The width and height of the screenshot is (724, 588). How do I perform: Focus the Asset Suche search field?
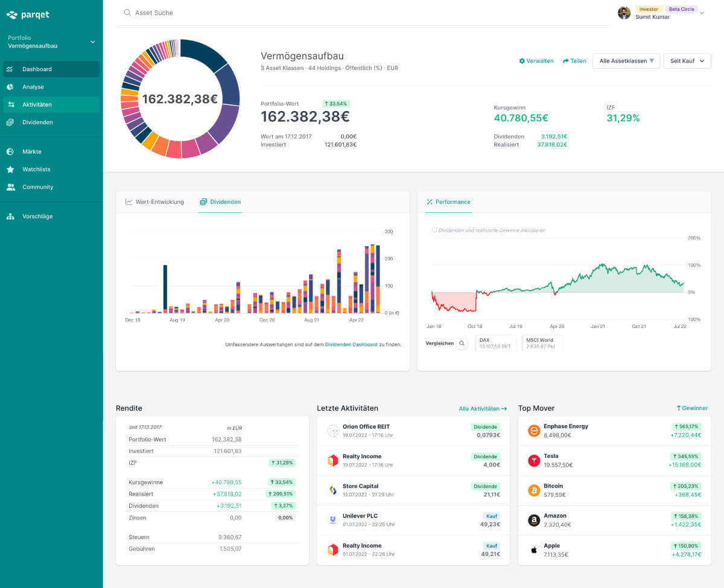(x=362, y=13)
